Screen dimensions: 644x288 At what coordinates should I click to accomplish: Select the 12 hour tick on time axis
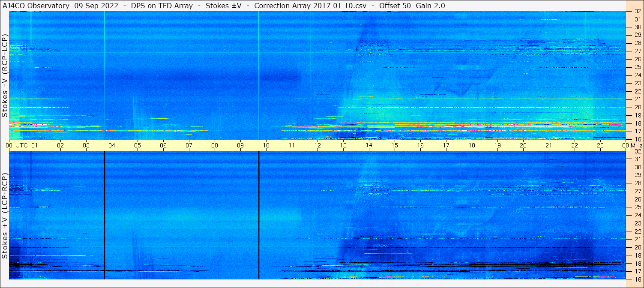318,145
